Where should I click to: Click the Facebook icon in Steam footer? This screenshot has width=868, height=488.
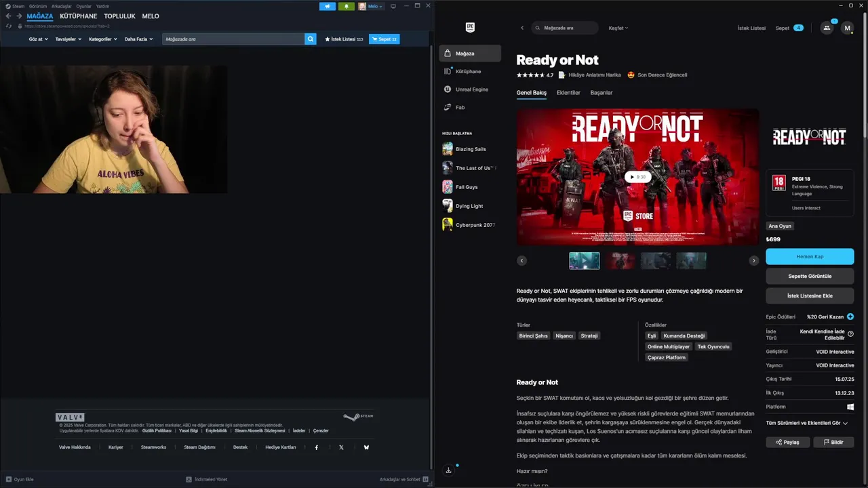pos(316,447)
